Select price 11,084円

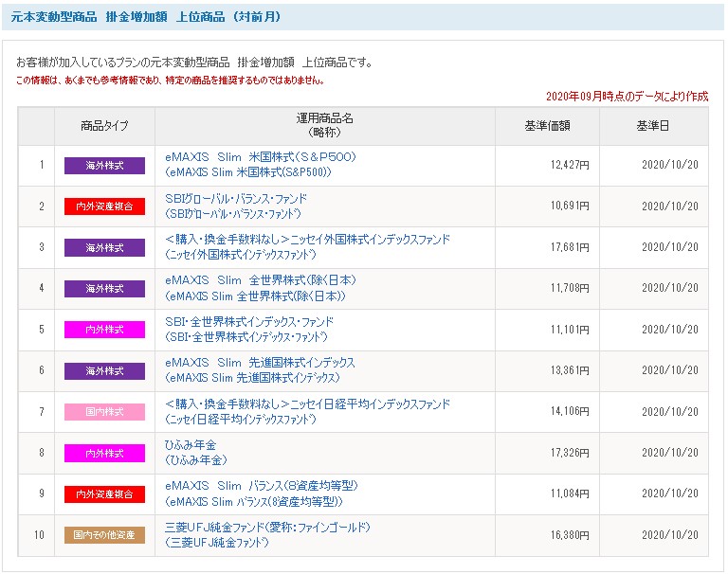pyautogui.click(x=570, y=493)
